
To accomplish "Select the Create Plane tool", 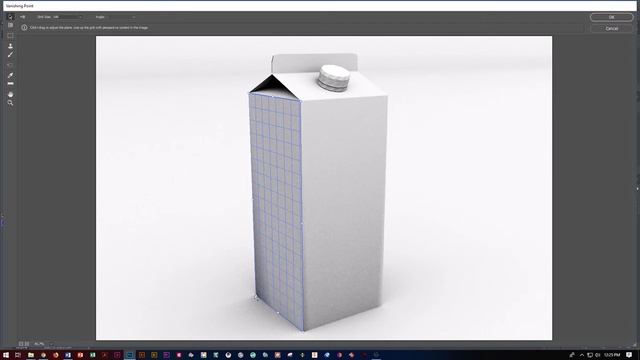I will (x=10, y=25).
